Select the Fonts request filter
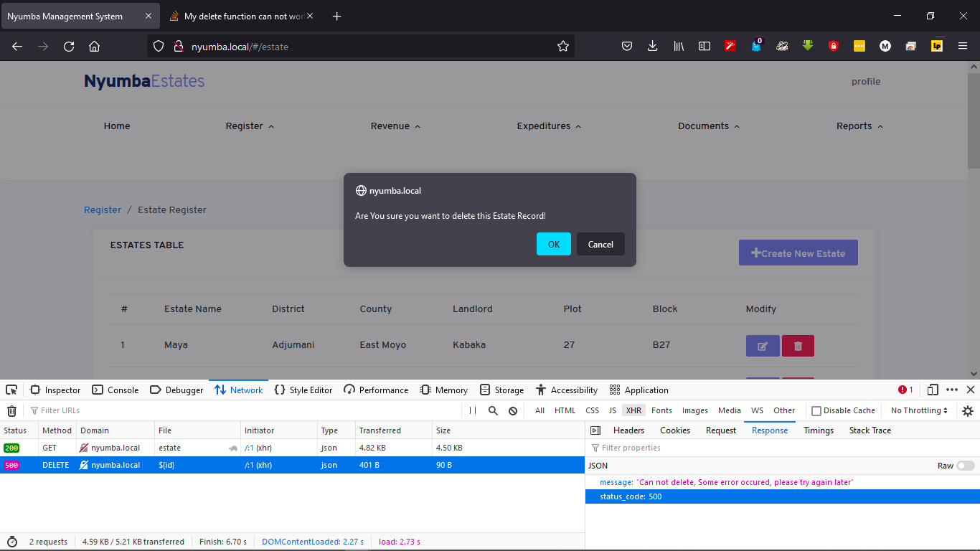Screen dimensions: 980x551 pyautogui.click(x=661, y=410)
